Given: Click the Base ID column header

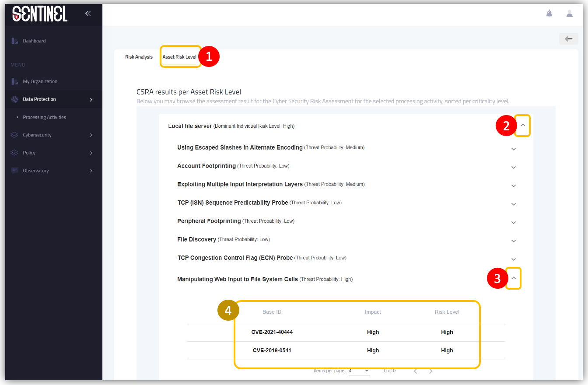Looking at the screenshot, I should pos(272,312).
